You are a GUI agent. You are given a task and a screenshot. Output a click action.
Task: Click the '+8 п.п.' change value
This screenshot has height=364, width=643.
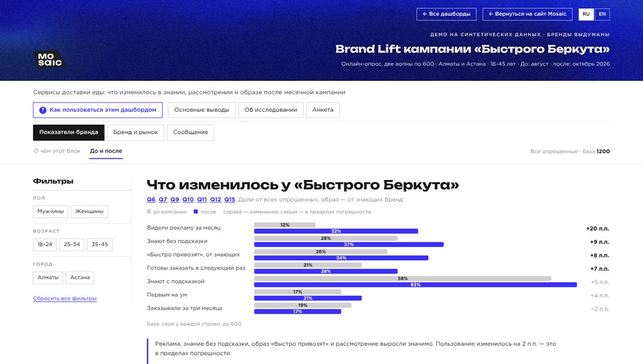pos(599,255)
